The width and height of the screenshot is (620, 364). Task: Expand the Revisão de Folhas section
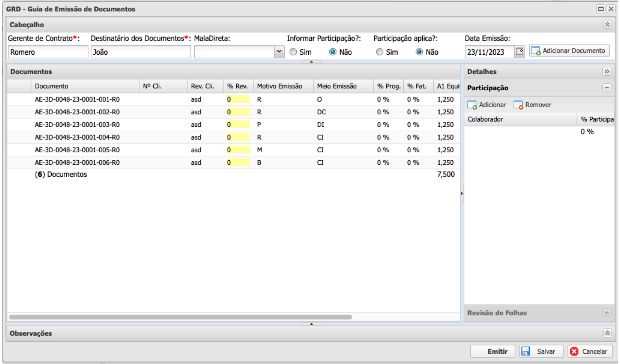point(606,313)
